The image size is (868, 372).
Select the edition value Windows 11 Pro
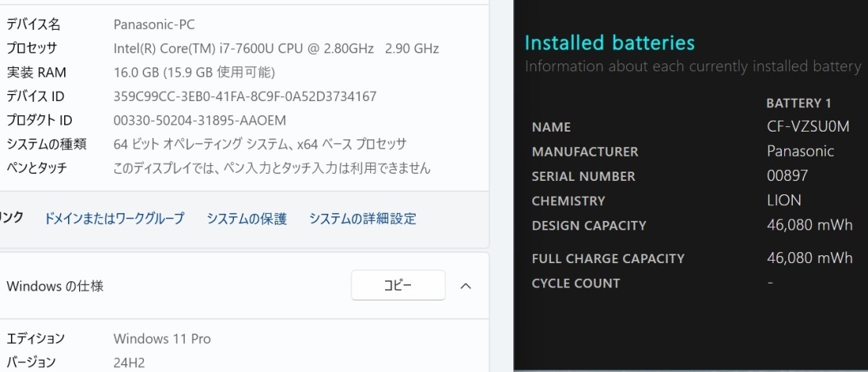pyautogui.click(x=162, y=338)
